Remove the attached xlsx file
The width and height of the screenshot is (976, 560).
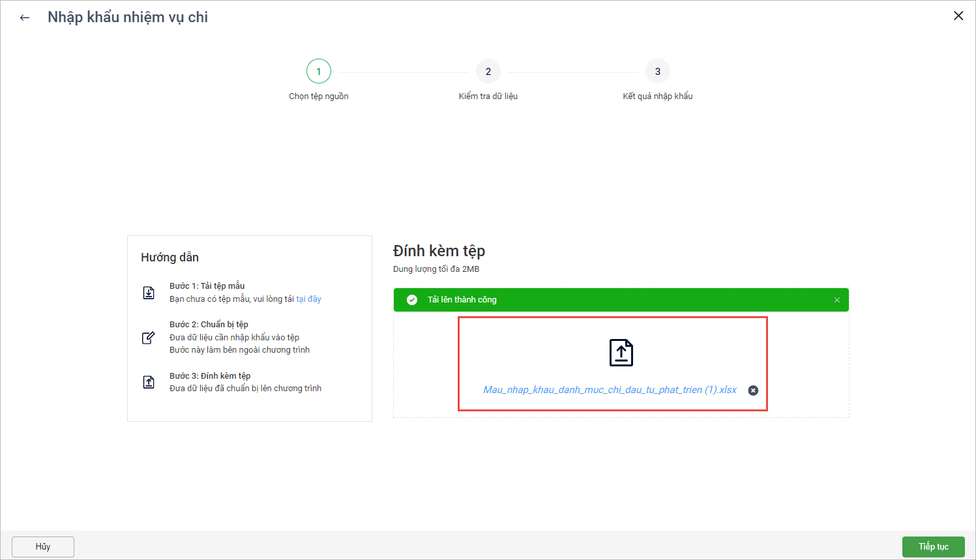753,391
